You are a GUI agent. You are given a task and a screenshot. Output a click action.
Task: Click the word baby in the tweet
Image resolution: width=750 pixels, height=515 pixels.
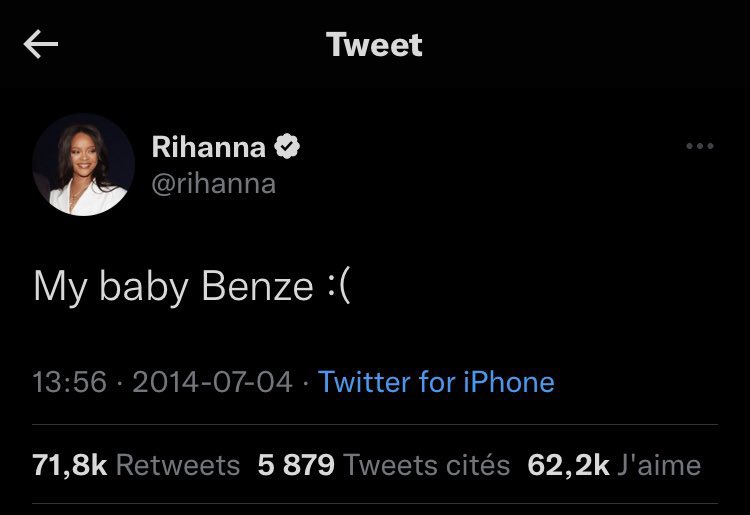[x=143, y=288]
